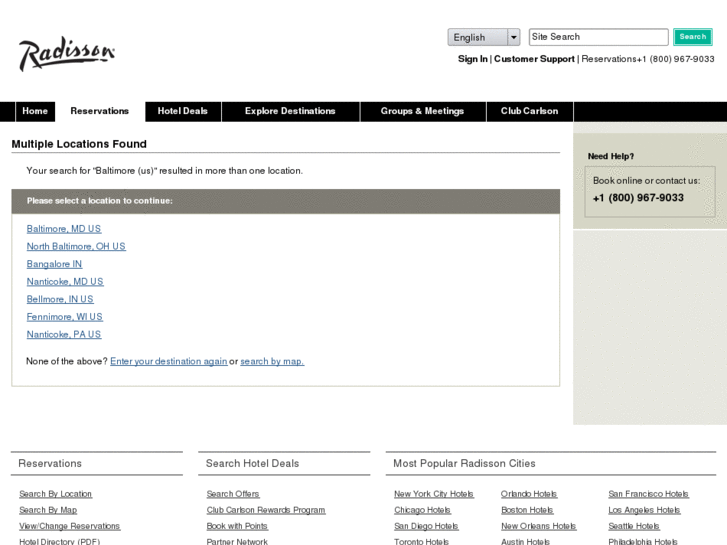
Task: Open San Francisco Hotels link
Action: (649, 494)
